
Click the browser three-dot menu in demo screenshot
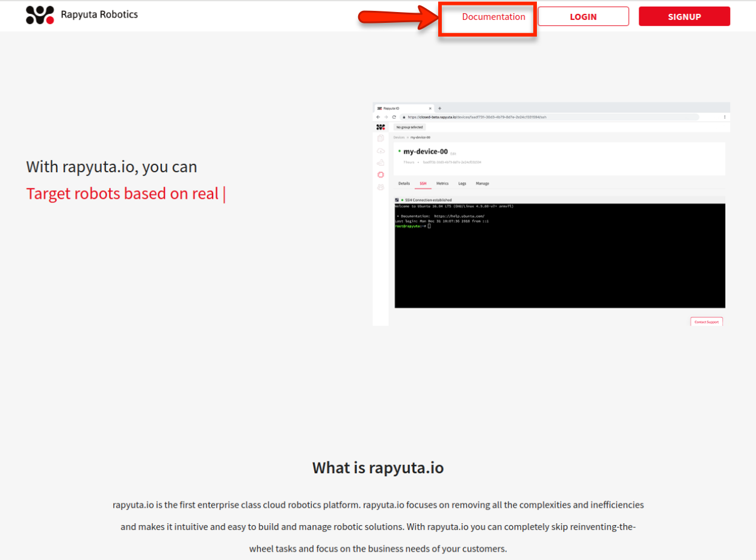click(725, 117)
